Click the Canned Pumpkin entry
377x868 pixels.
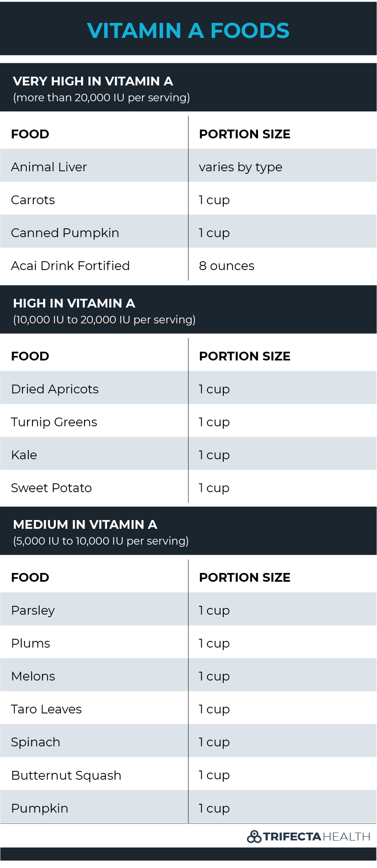click(65, 233)
